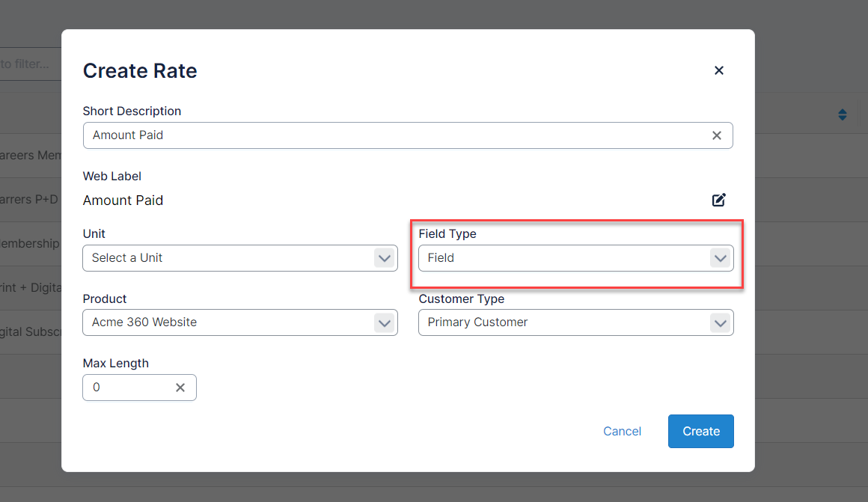Expand the Field Type dropdown
The width and height of the screenshot is (868, 502).
pos(575,258)
